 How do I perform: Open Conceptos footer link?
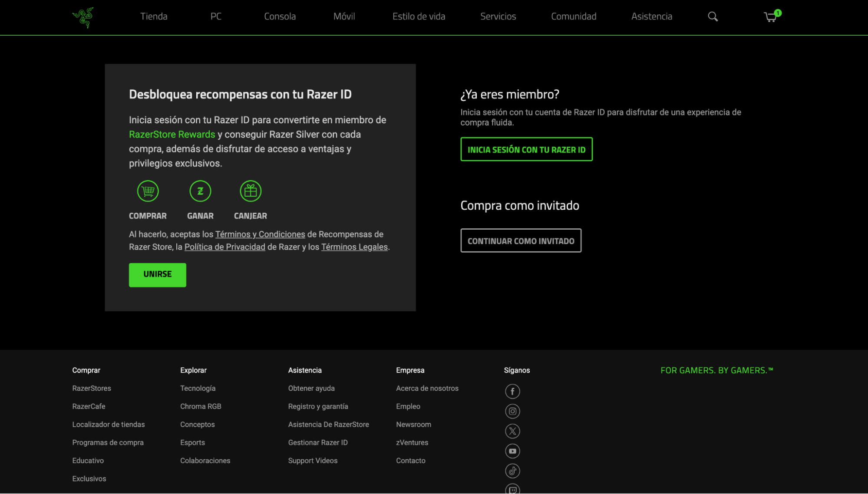(x=198, y=425)
